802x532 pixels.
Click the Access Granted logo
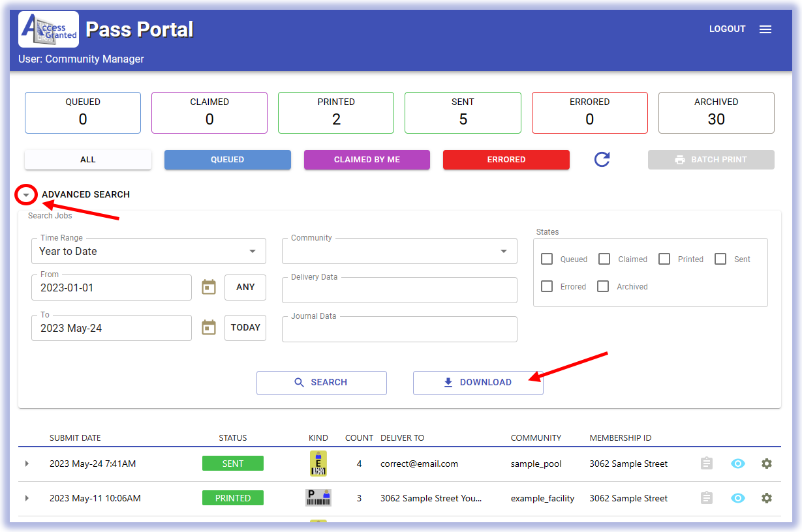point(49,29)
